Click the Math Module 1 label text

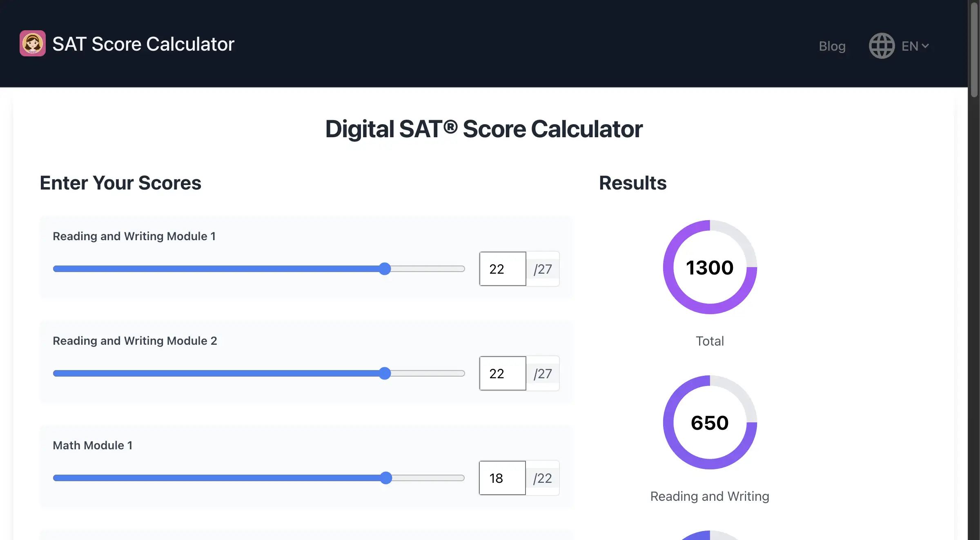[93, 445]
